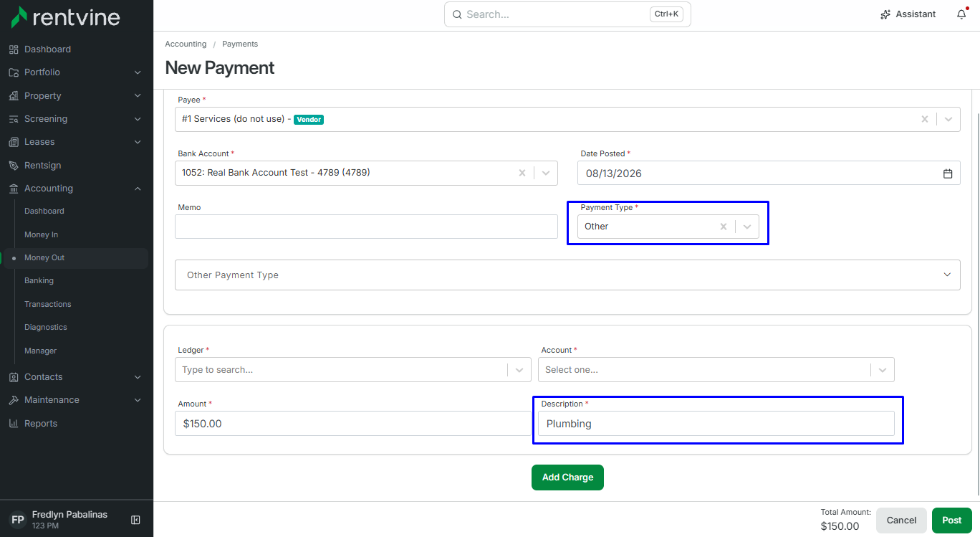Click the Accounting bank icon
Screen dimensions: 980x537
tap(14, 189)
